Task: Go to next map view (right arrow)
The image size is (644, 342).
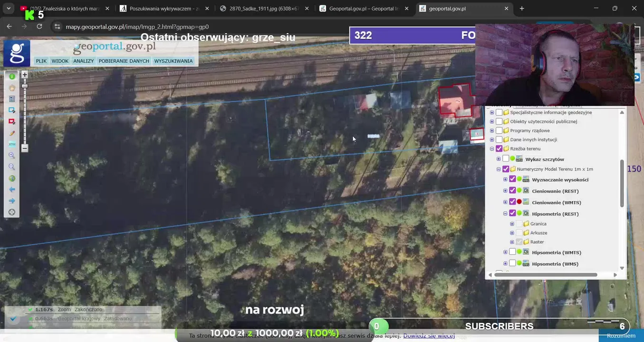Action: coord(12,200)
